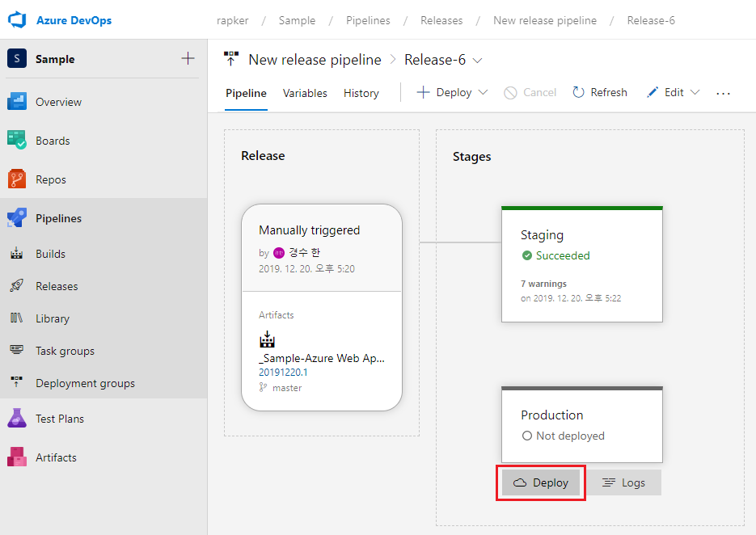Click the New release pipeline title link
756x535 pixels.
point(315,60)
